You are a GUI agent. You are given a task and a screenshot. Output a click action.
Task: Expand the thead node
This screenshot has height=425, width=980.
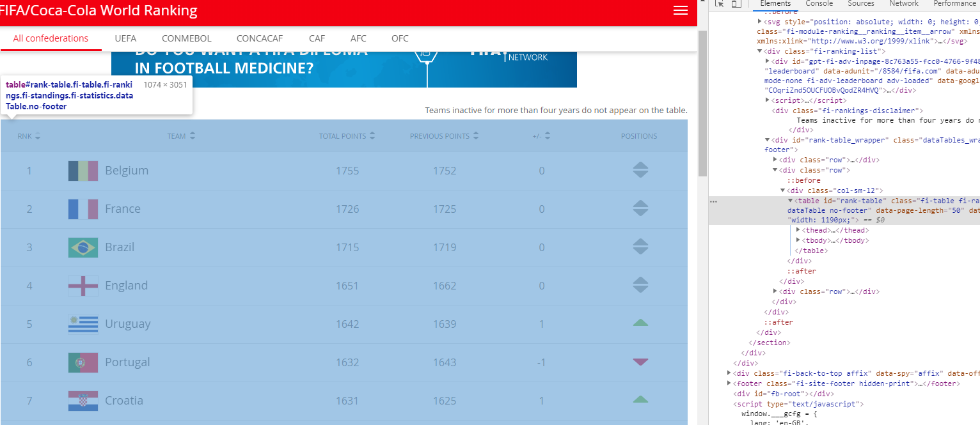798,230
